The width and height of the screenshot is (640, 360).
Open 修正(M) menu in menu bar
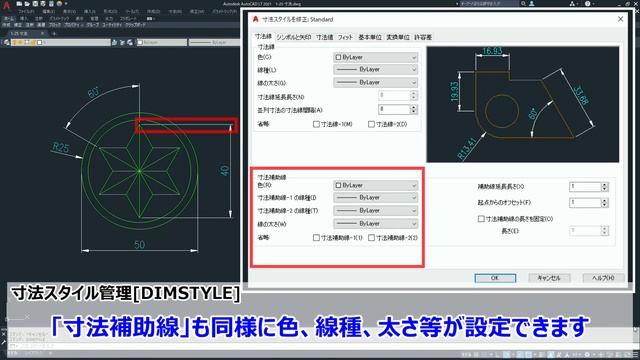click(x=197, y=11)
